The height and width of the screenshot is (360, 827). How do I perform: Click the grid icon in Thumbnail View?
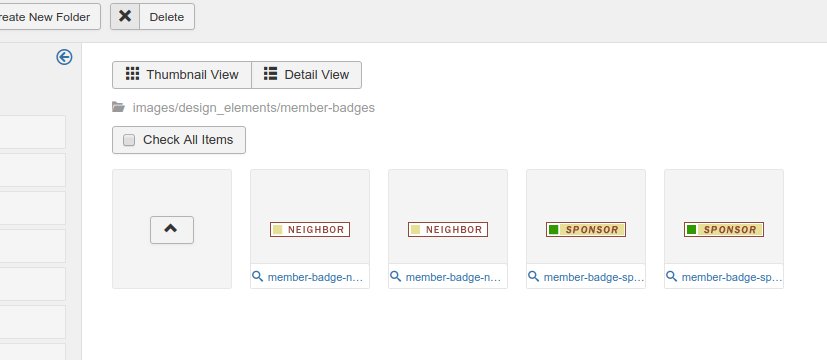132,74
